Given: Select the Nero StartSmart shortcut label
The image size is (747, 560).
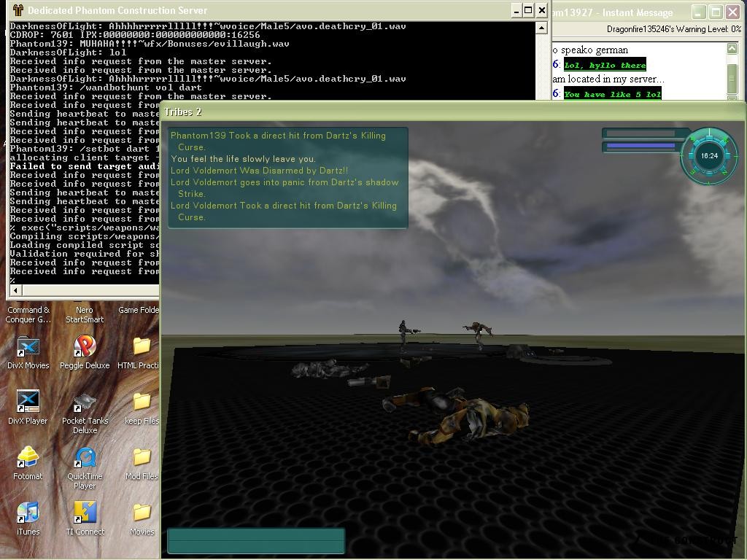Looking at the screenshot, I should (85, 315).
